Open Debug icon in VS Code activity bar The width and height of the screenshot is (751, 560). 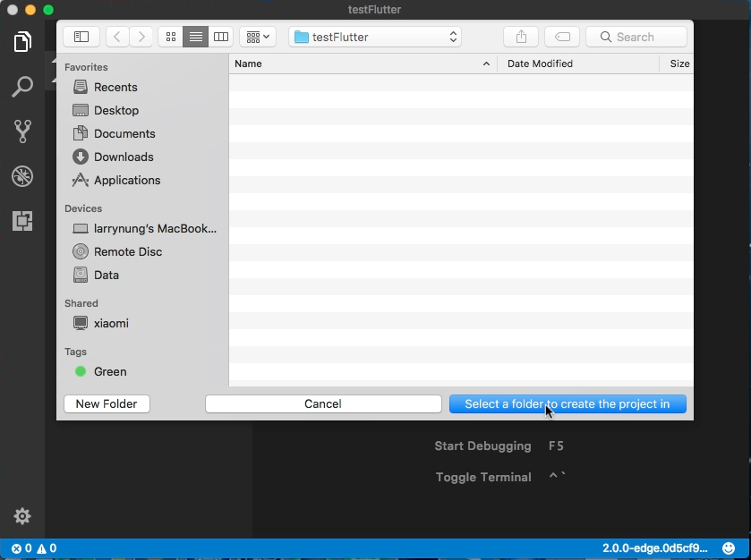(x=22, y=176)
